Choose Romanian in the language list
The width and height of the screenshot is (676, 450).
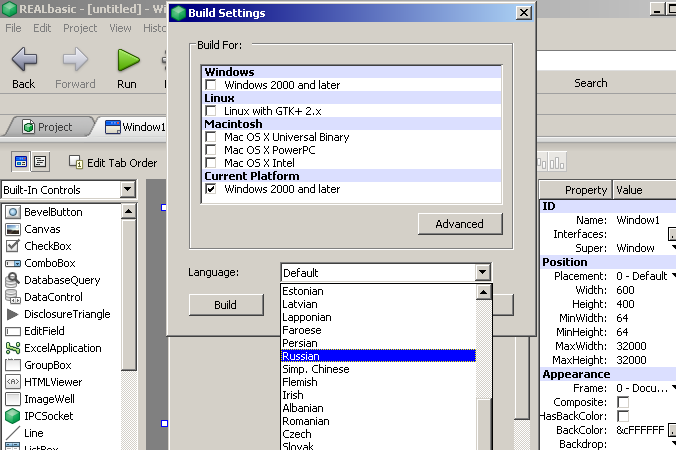[x=378, y=421]
